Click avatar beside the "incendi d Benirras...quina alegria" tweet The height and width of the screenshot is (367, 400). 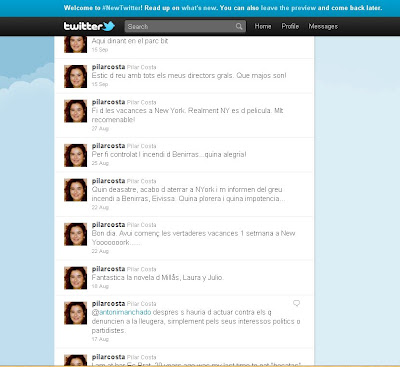[x=75, y=155]
